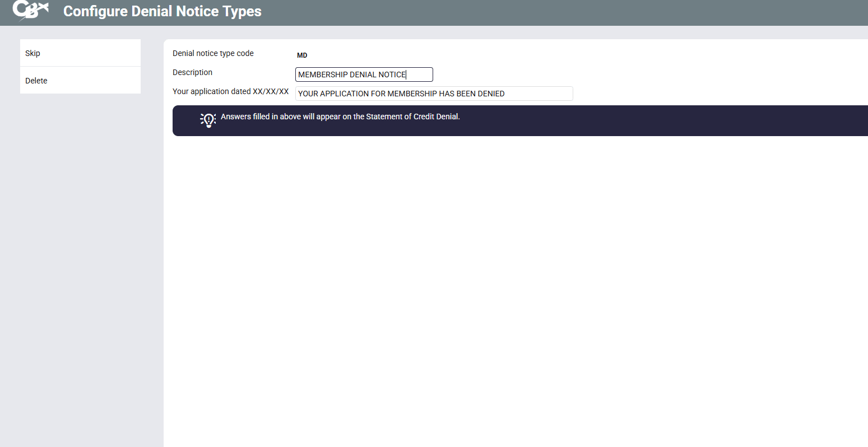Click the word DENIED in application text field
This screenshot has height=447, width=868.
(x=491, y=94)
